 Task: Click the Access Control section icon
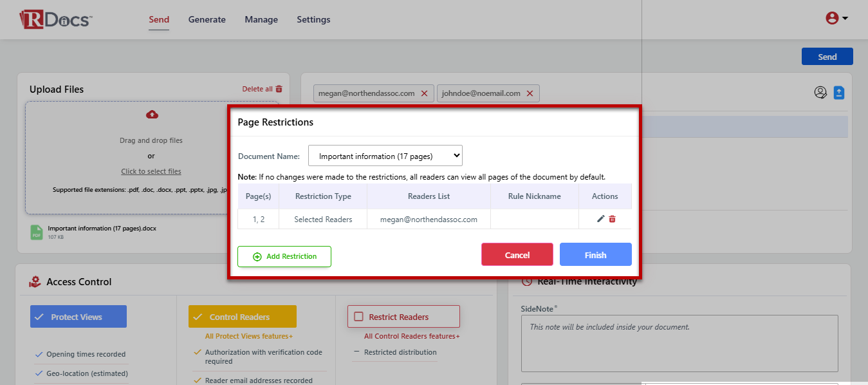[35, 281]
